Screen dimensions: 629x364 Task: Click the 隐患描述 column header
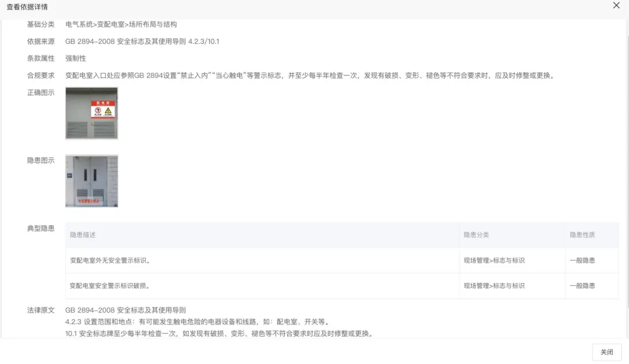click(x=83, y=235)
